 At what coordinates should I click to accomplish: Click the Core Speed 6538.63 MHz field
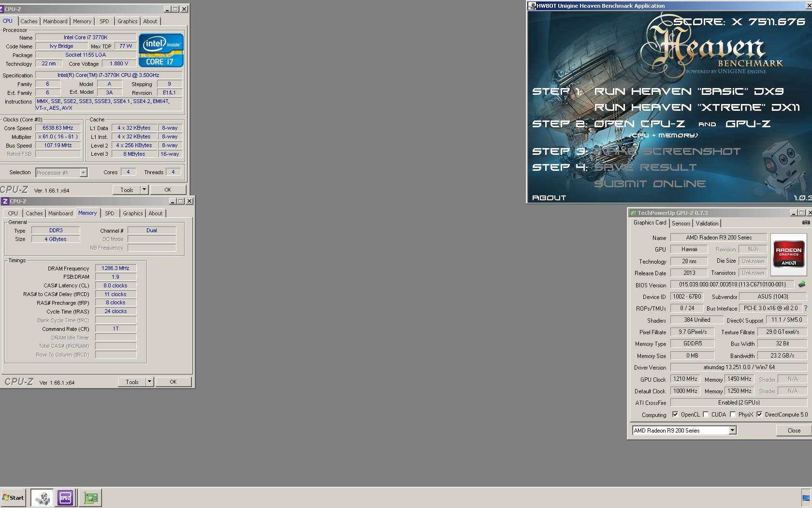(x=58, y=128)
